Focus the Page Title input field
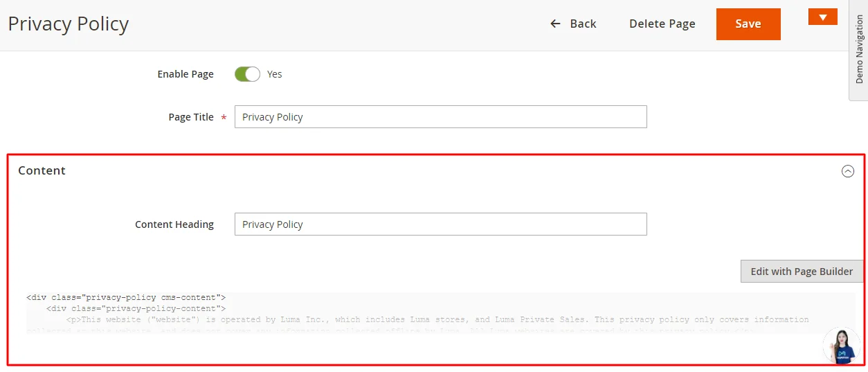868x372 pixels. pos(440,117)
